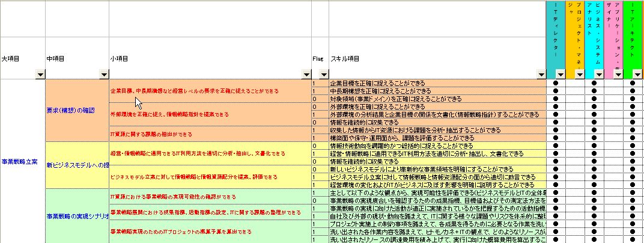Select cell ビジネスモデル立案に対して情報戦略と情報資源配分を提案、評価できる
Image resolution: width=644 pixels, height=243 pixels.
210,177
